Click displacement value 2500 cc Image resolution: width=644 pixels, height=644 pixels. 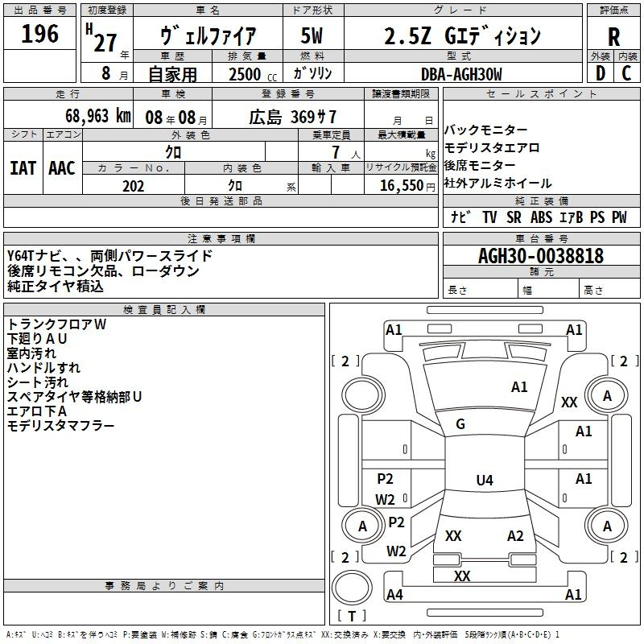[253, 74]
